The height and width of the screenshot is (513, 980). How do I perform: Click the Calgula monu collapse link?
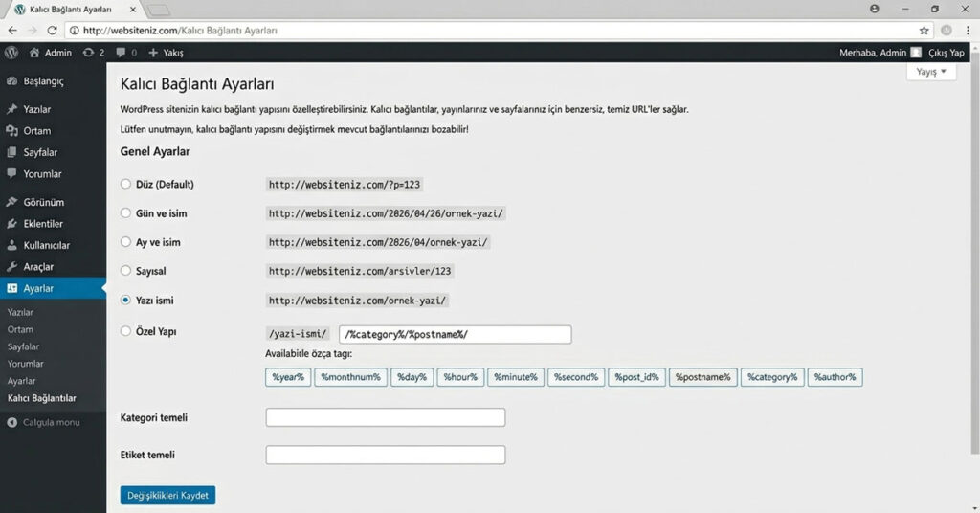(x=52, y=422)
